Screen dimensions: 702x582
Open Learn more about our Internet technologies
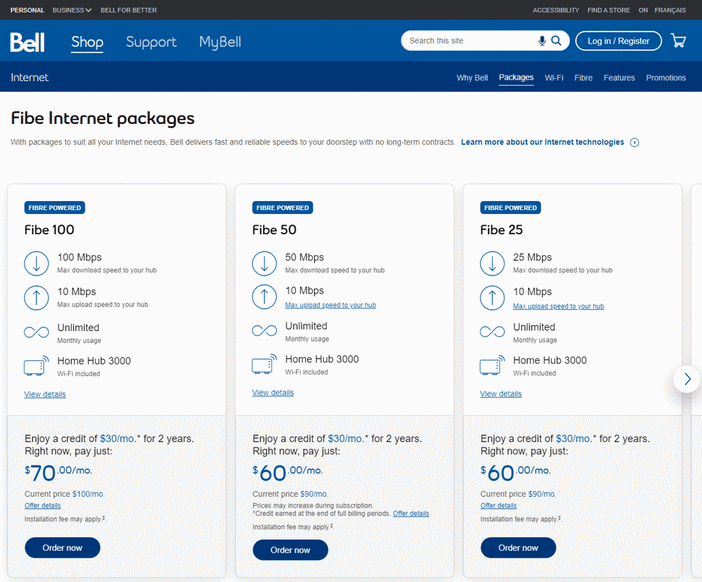point(542,142)
